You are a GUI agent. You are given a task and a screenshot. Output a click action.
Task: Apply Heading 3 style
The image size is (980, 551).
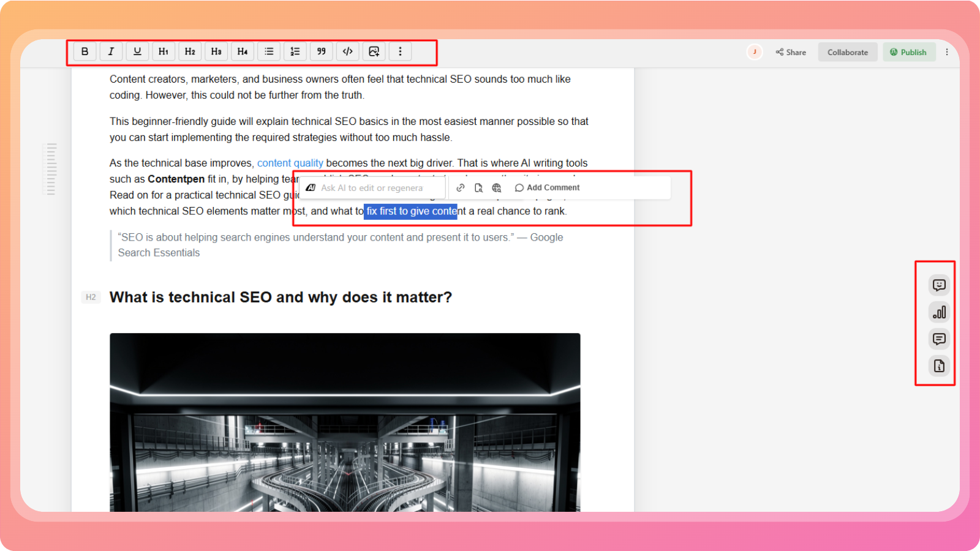(216, 51)
